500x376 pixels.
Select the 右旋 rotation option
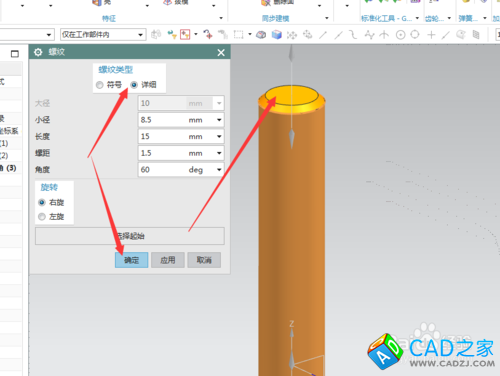point(42,202)
